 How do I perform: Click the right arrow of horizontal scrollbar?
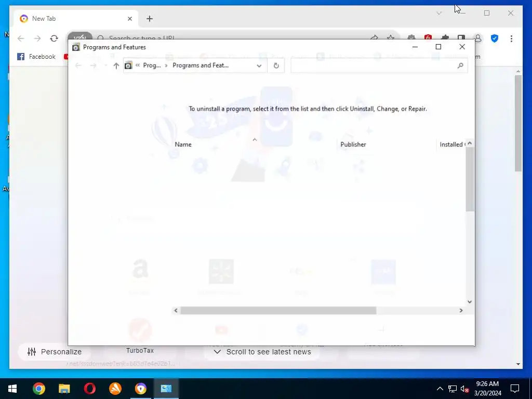pyautogui.click(x=461, y=311)
